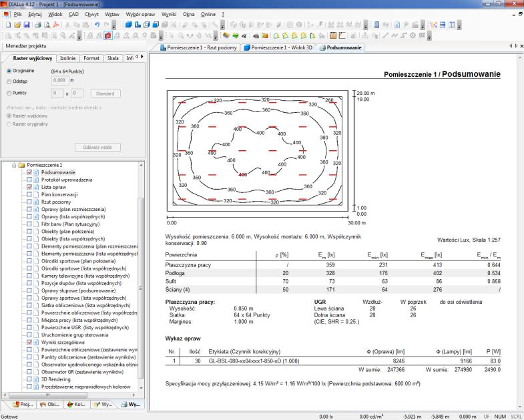Click the Odstęp distance input field

(x=60, y=80)
